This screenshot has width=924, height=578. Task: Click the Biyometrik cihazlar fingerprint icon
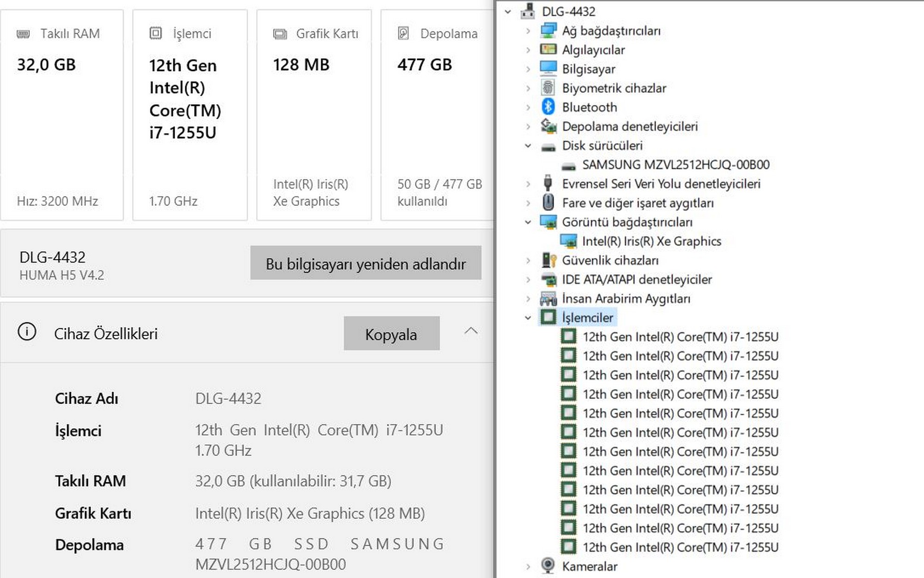point(548,88)
